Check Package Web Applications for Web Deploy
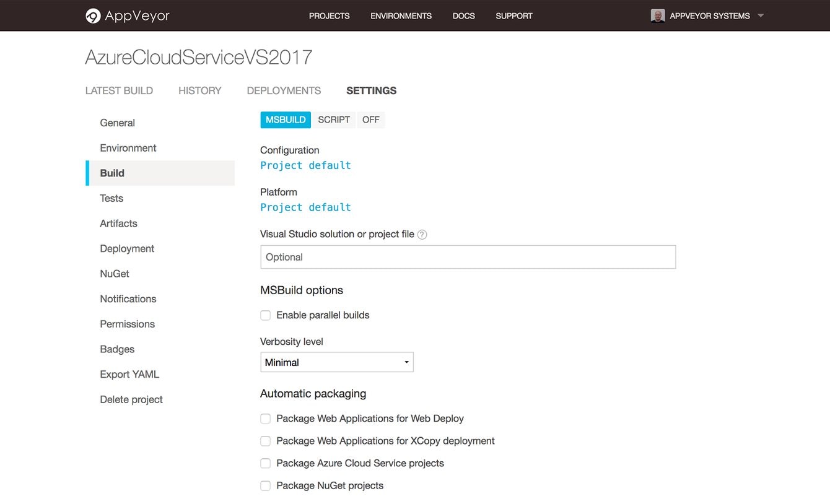The image size is (830, 504). click(266, 419)
